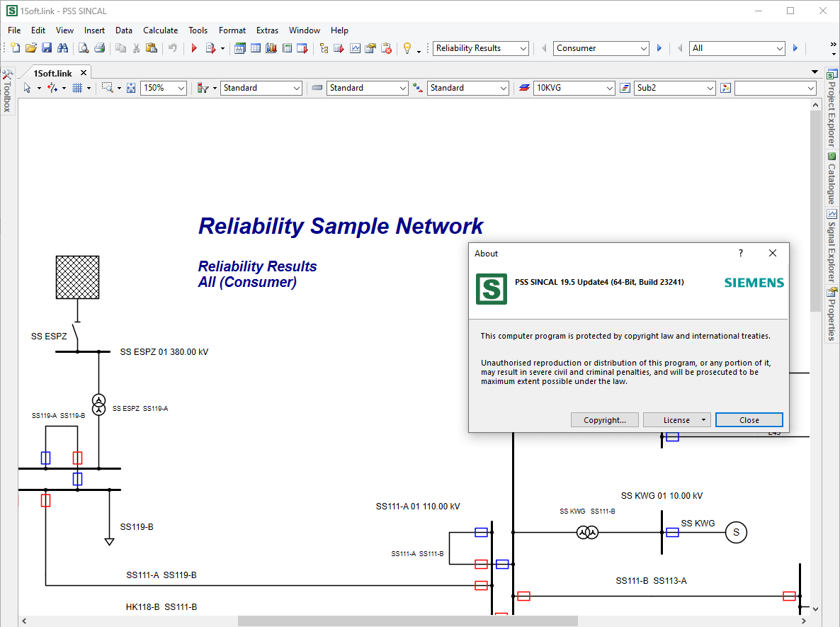Click the SS ESPZ 01 380.00 kV label
840x627 pixels.
click(164, 352)
